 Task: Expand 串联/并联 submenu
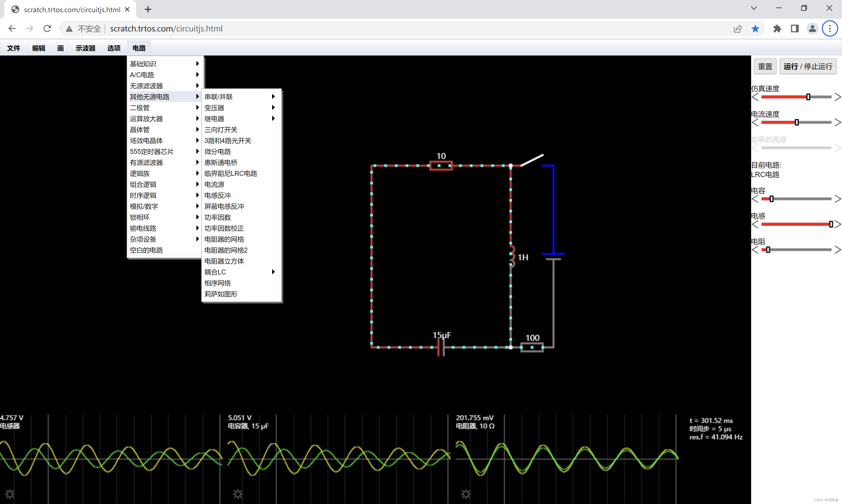coord(240,97)
